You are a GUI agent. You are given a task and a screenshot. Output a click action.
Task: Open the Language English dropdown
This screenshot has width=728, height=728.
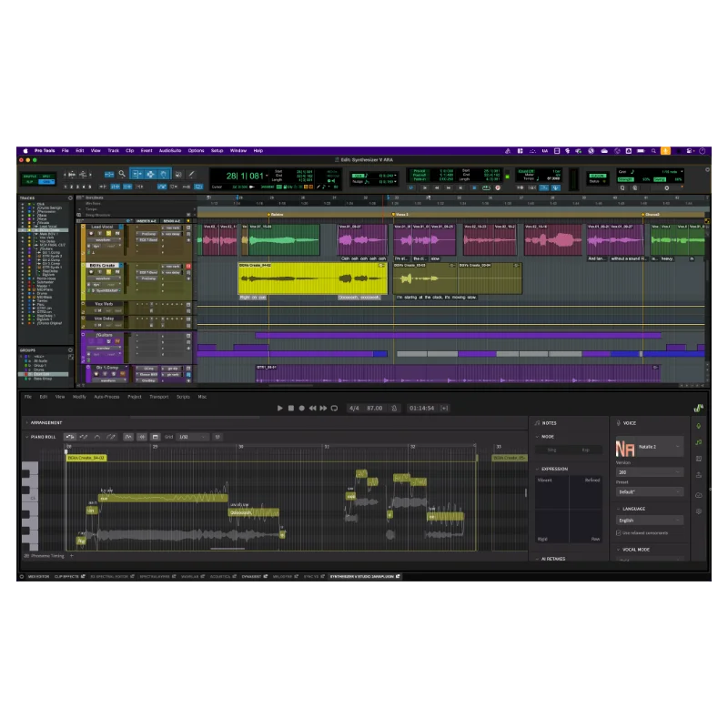(650, 521)
